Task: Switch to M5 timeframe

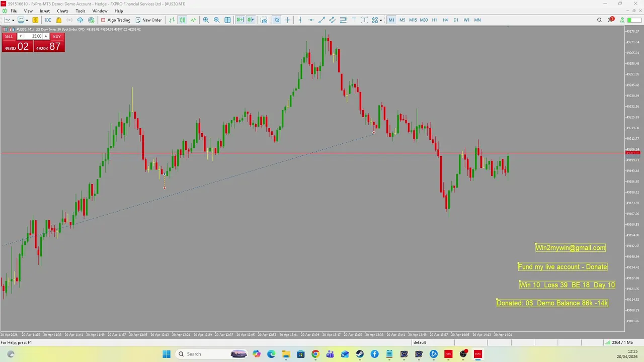Action: 402,20
